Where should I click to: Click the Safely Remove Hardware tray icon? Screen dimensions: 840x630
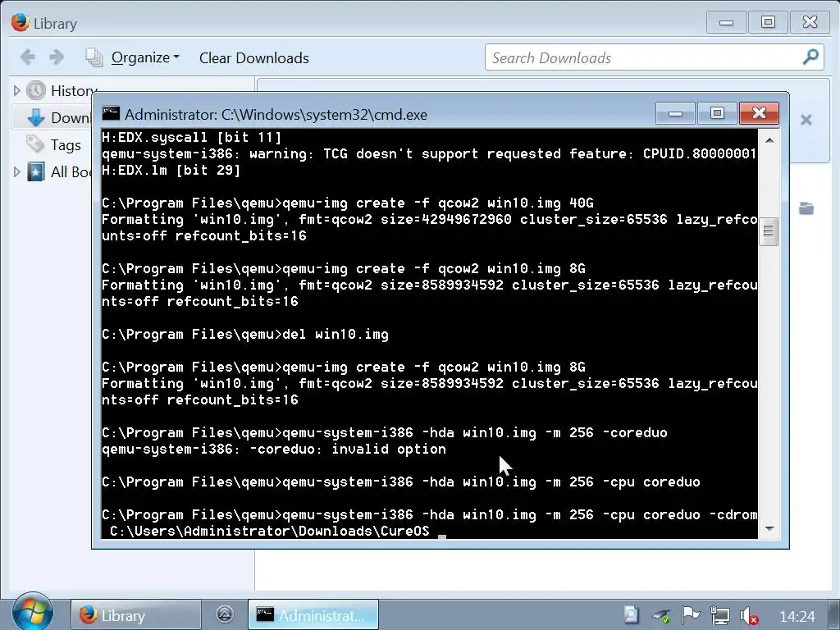(x=661, y=616)
